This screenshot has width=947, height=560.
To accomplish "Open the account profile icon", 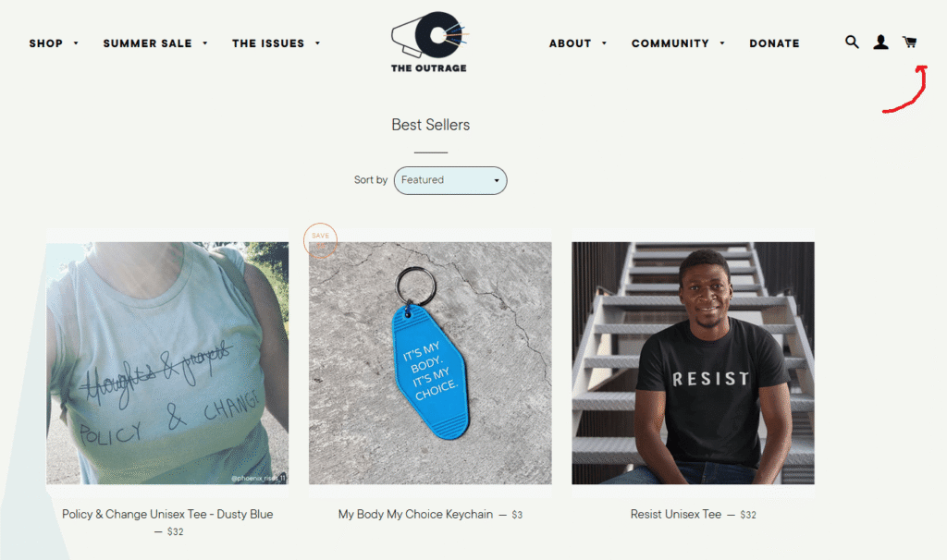I will click(880, 43).
